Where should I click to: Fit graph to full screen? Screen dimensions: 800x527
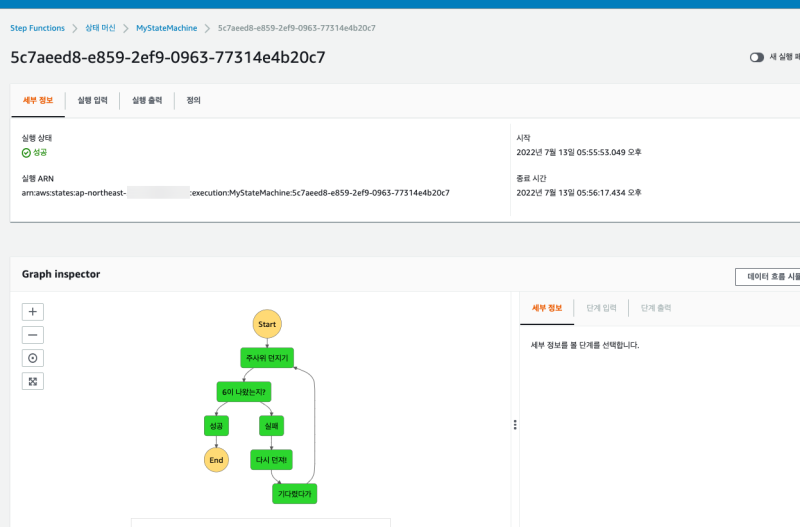(x=34, y=381)
